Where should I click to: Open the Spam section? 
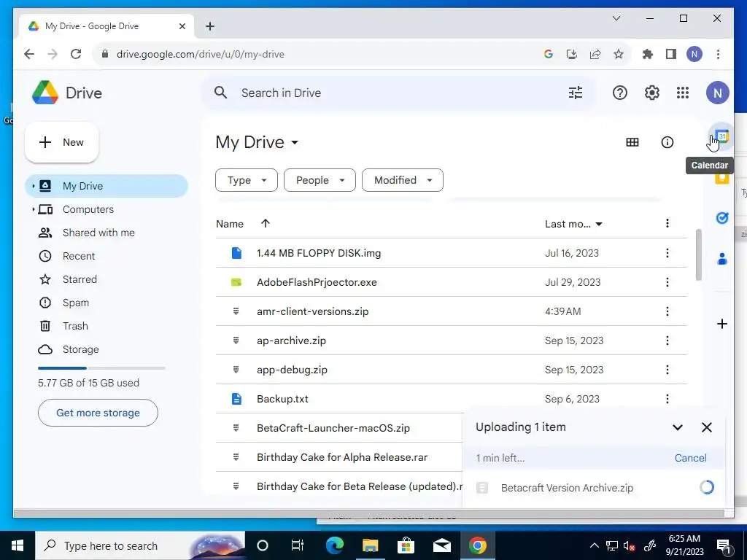point(75,303)
